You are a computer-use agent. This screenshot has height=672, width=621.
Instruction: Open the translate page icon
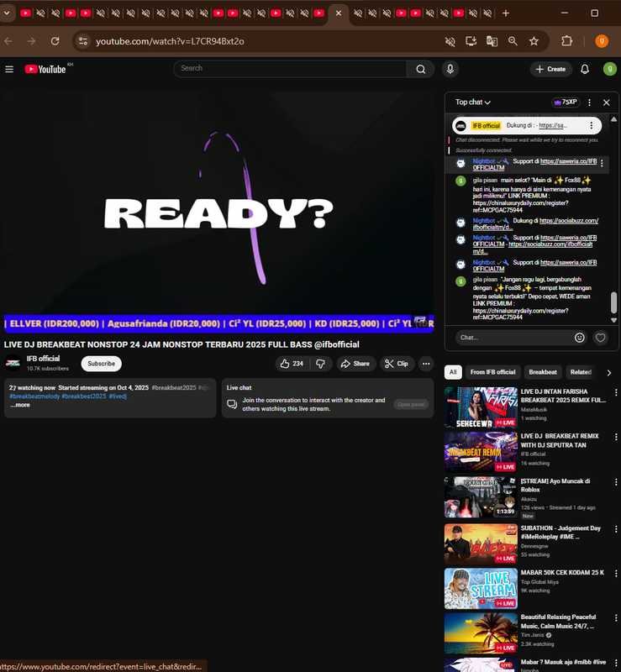tap(492, 41)
